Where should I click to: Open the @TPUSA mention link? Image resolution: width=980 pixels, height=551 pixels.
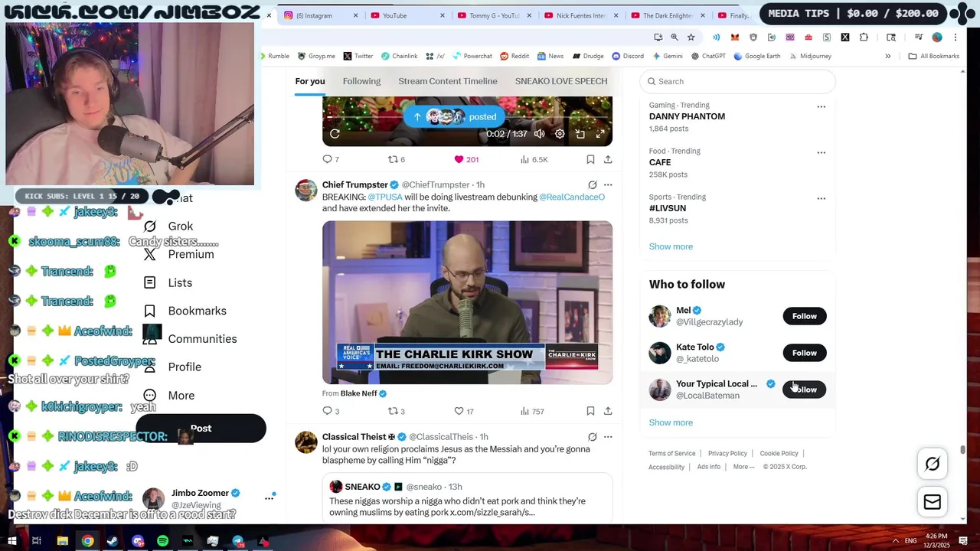[x=385, y=197]
